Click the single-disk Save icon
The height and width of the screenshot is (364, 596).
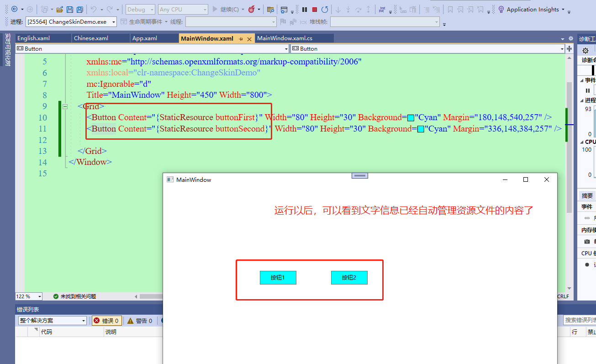pyautogui.click(x=70, y=9)
